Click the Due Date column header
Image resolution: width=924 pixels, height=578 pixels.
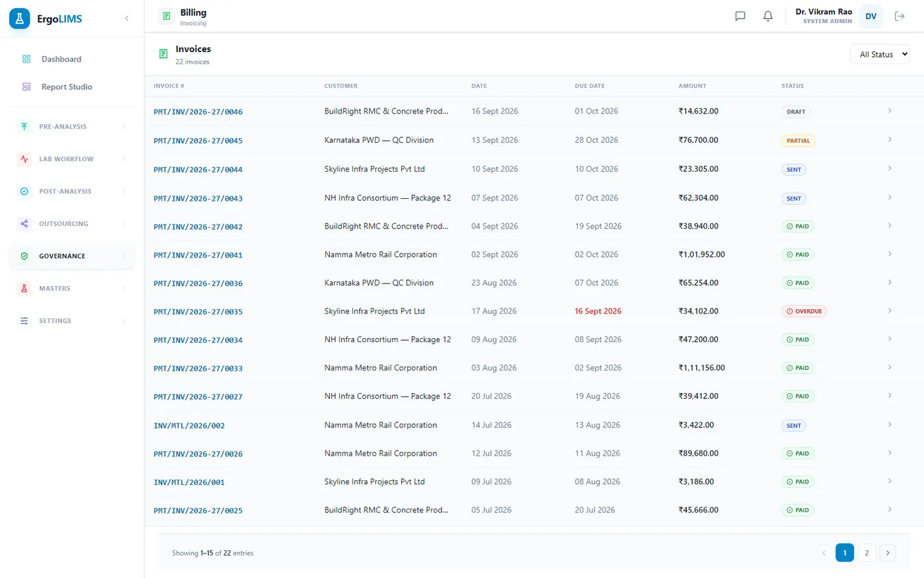tap(589, 86)
